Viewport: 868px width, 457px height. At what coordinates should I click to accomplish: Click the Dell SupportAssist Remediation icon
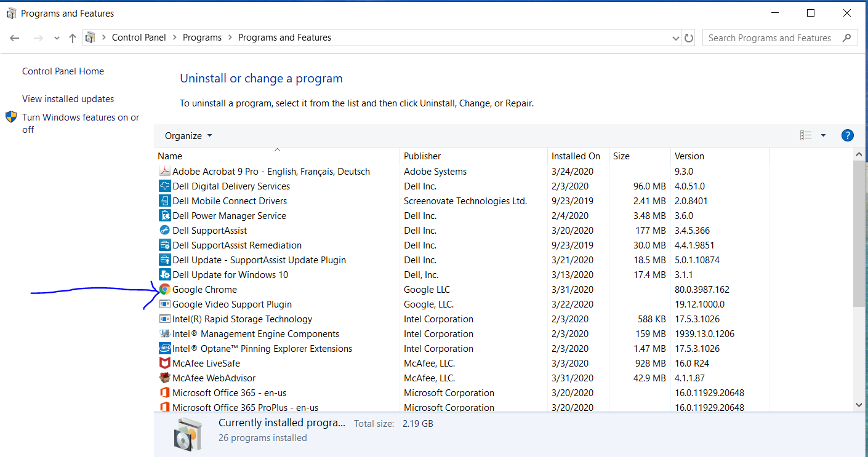coord(164,245)
